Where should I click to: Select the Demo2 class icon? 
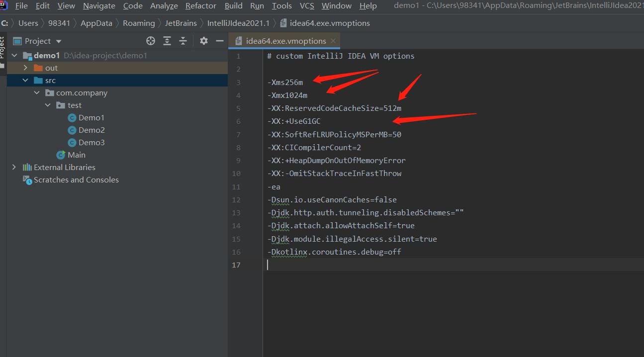(72, 130)
